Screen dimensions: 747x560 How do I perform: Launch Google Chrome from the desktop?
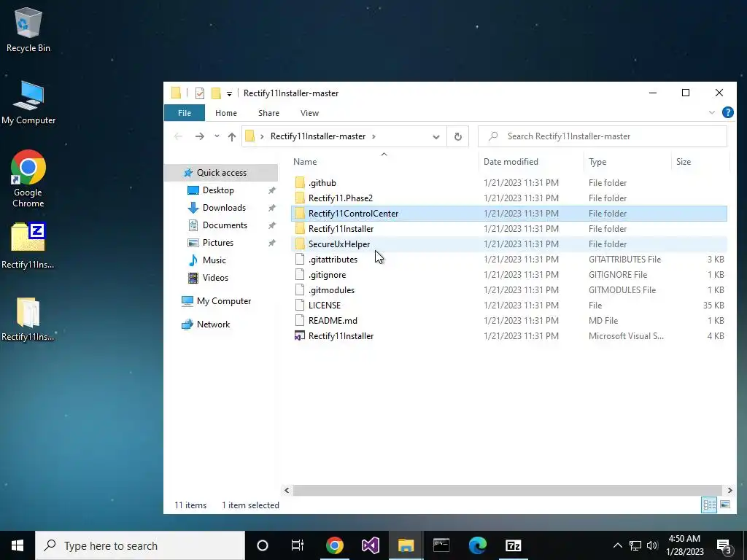[28, 179]
